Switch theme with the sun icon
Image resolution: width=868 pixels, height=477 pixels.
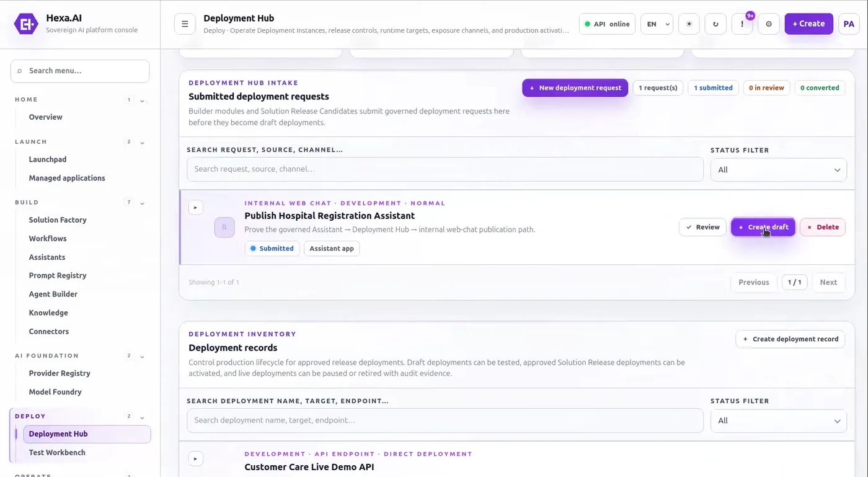tap(689, 24)
